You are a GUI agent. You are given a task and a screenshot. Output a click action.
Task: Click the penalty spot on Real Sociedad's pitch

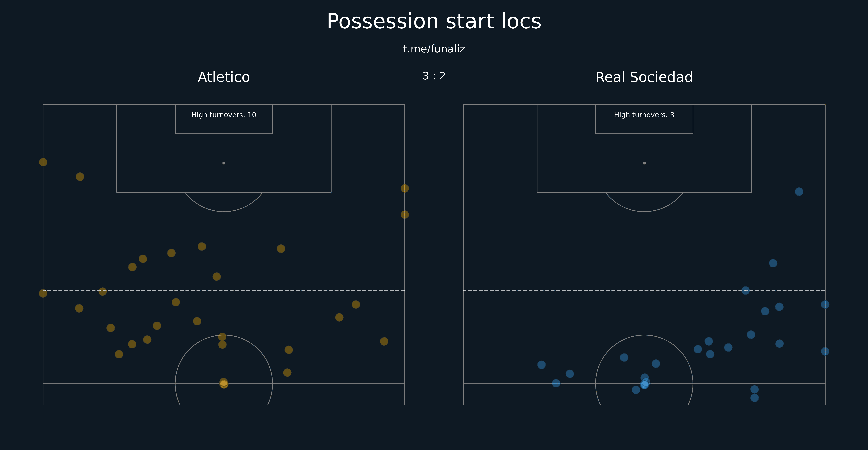[644, 163]
